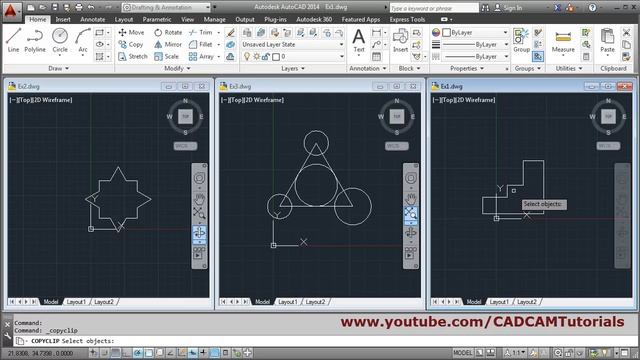Click the Array tool

tap(202, 57)
